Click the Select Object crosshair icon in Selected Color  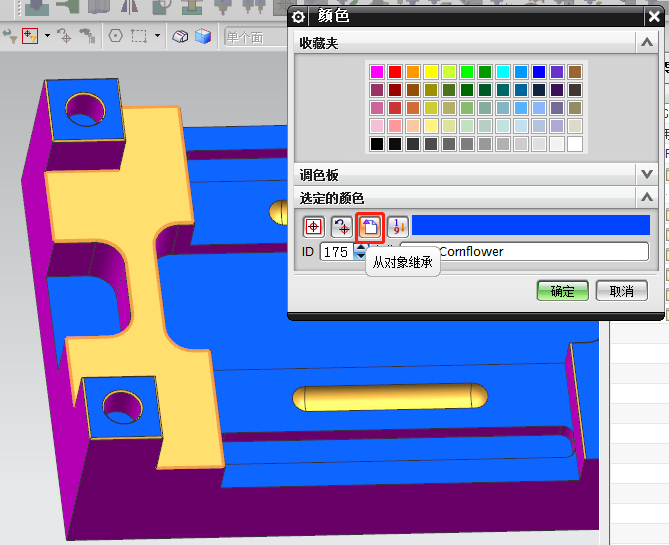click(314, 227)
